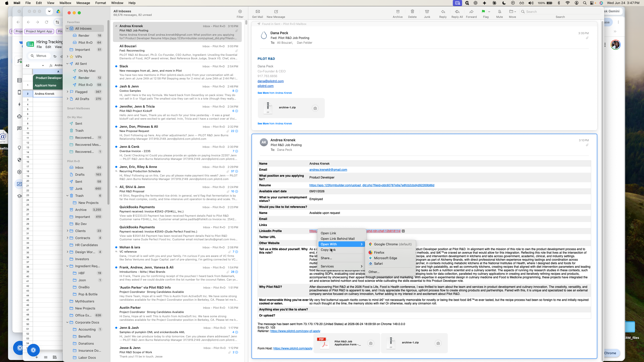This screenshot has width=644, height=362.
Task: Open Spotlight search in the menu bar
Action: 585,3
